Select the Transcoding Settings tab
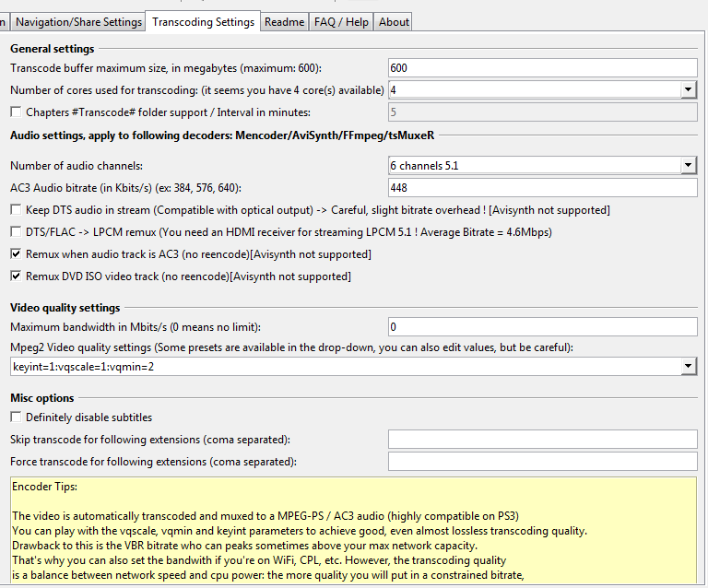This screenshot has width=708, height=588. 203,22
